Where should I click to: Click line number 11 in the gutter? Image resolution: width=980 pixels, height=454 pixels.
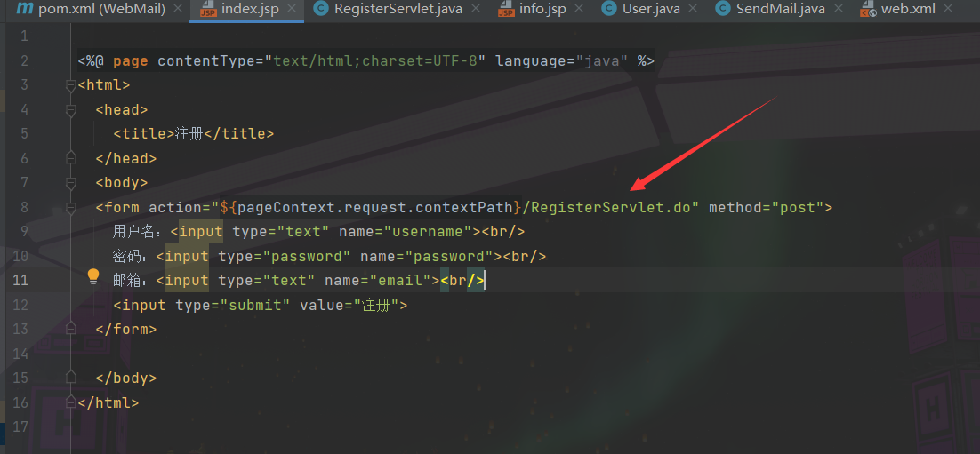(20, 281)
